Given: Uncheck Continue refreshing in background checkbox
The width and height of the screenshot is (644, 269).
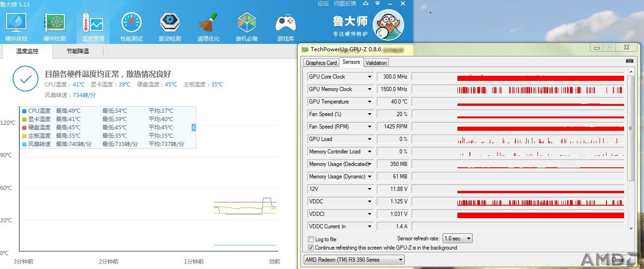Looking at the screenshot, I should click(311, 248).
